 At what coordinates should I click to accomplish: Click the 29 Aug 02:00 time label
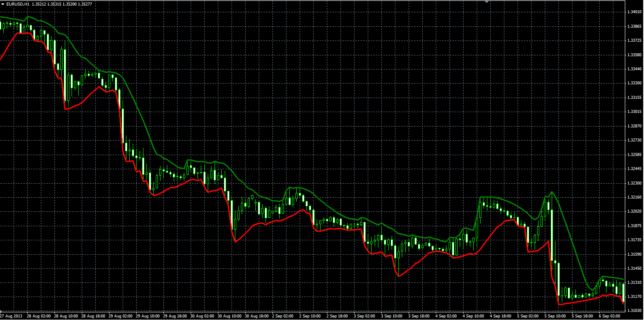[x=120, y=317]
